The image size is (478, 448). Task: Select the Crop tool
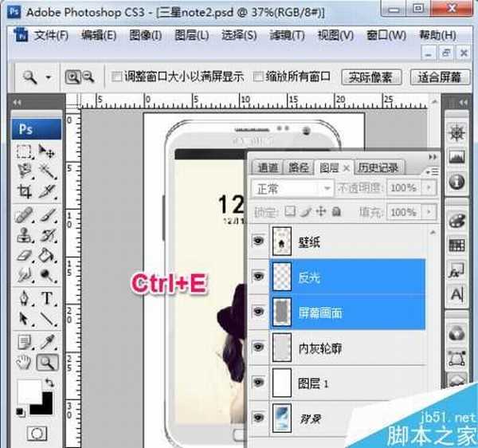[x=25, y=191]
